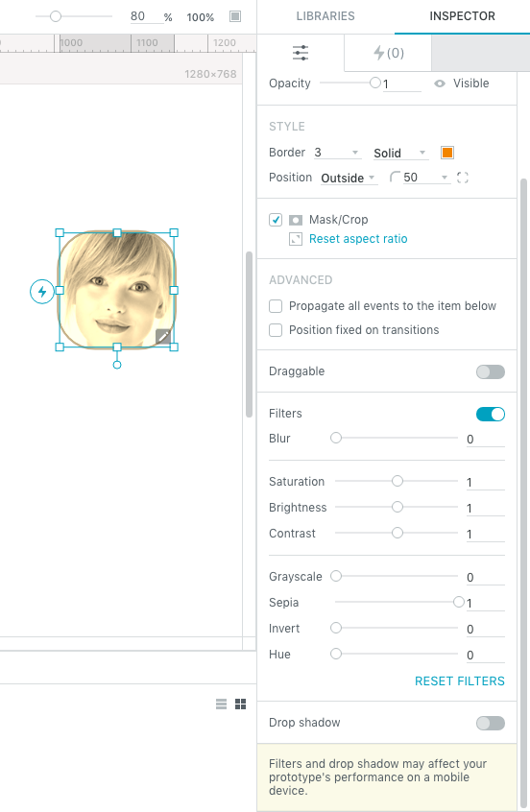Screen dimensions: 530x812
Task: Expand the Outside position dropdown
Action: (x=349, y=178)
